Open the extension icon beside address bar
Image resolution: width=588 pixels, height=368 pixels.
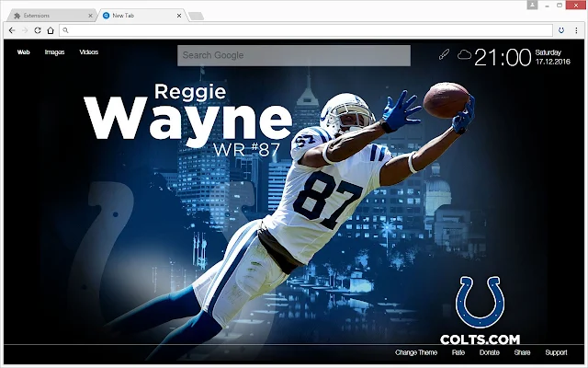tap(561, 30)
